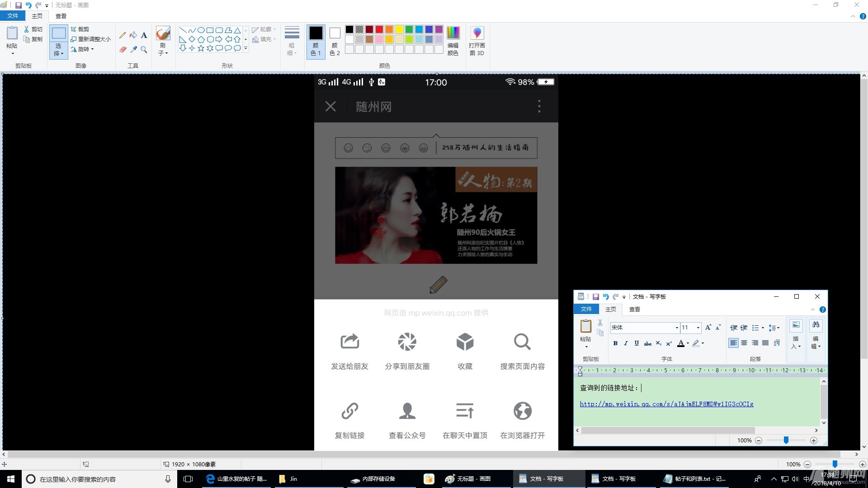Viewport: 868px width, 488px height.
Task: Open the WordPad File (文件) menu
Action: [x=586, y=309]
